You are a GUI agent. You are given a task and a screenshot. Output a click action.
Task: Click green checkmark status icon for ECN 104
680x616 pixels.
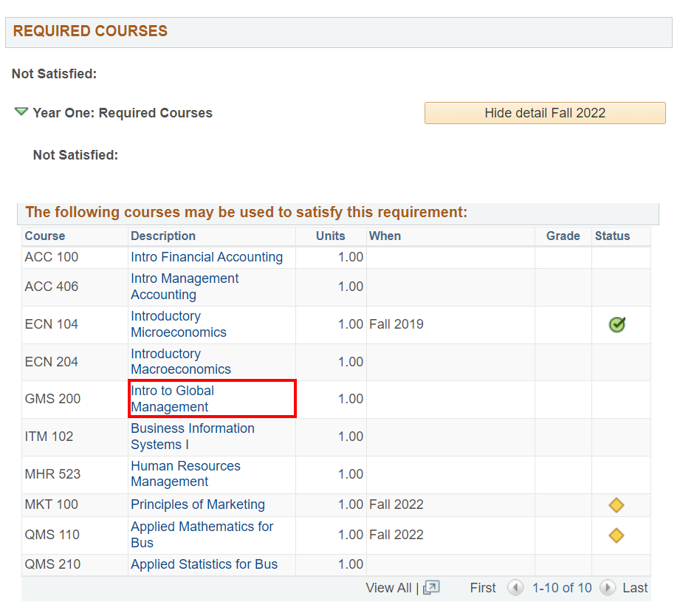coord(617,324)
